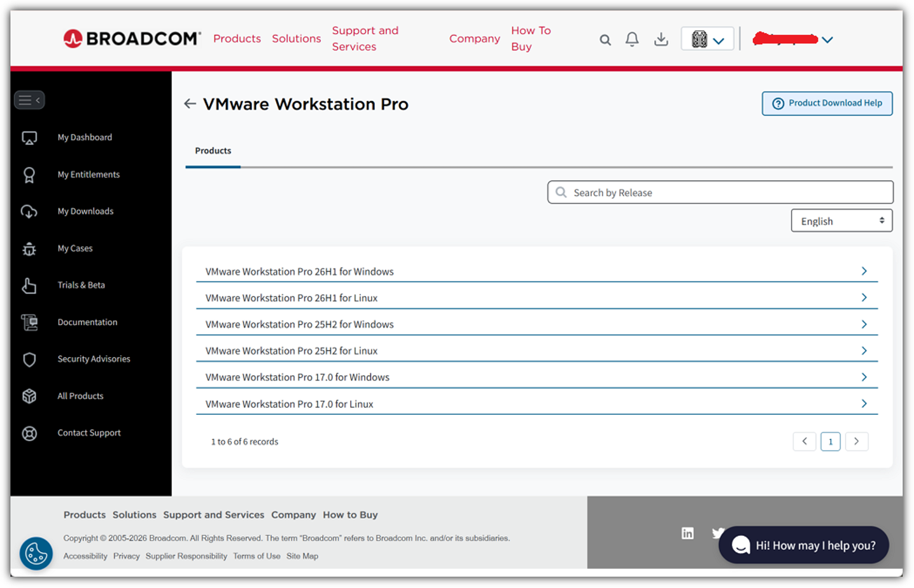Screen dimensions: 914x588
Task: Open the 'Hi! How may I help you?' chat
Action: click(x=803, y=545)
